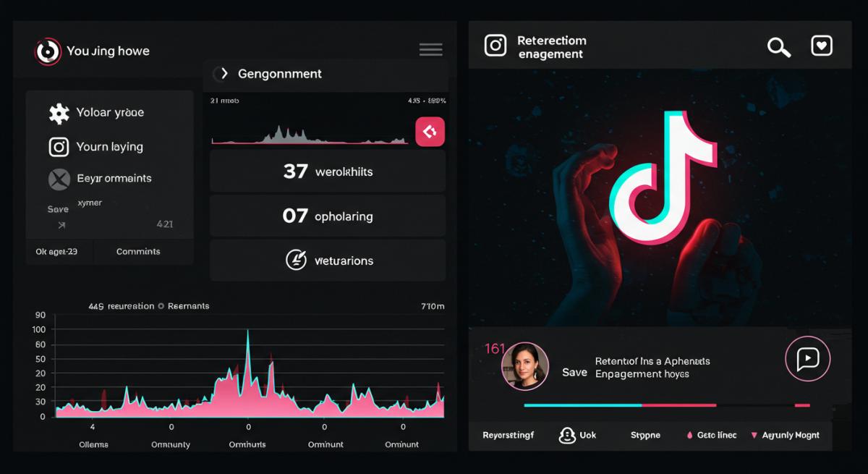This screenshot has height=474, width=868.
Task: Click the "Ommunty" axis label
Action: click(171, 444)
